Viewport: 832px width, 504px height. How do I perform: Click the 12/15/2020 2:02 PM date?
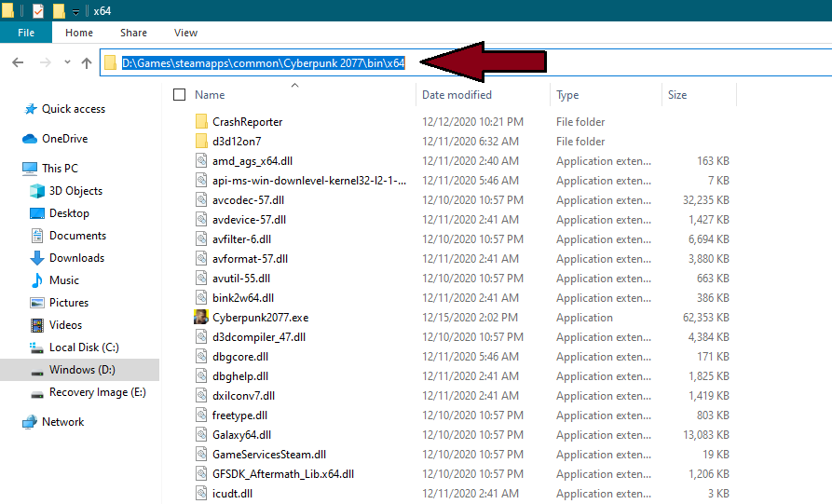[x=470, y=318]
